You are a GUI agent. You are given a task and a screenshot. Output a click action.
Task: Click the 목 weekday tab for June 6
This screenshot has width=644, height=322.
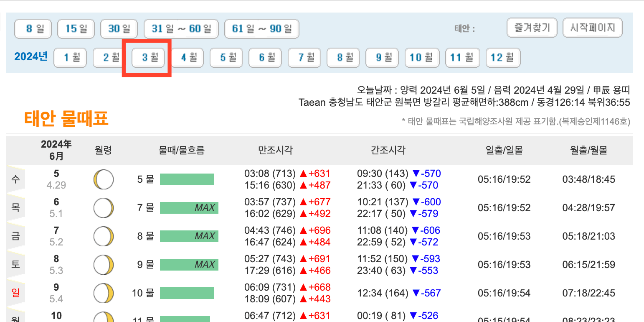click(15, 208)
